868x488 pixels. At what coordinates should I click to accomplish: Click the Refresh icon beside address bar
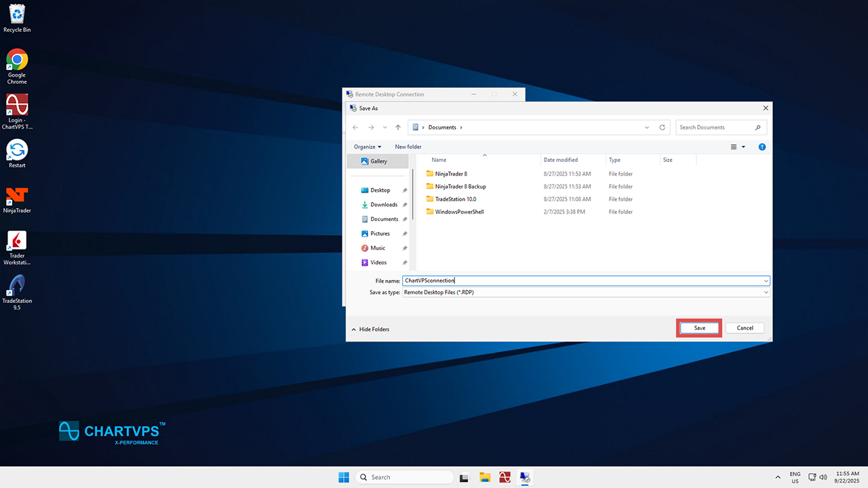(663, 127)
